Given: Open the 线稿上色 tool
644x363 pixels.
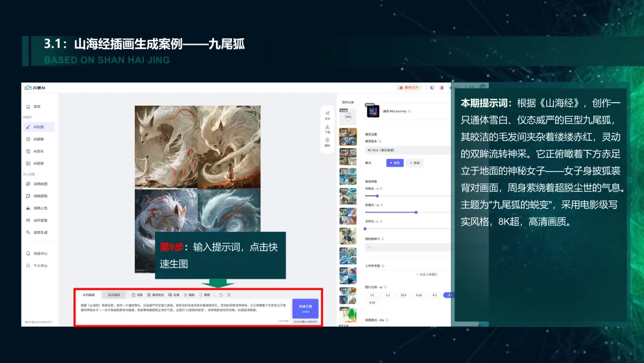Looking at the screenshot, I should pos(37,208).
